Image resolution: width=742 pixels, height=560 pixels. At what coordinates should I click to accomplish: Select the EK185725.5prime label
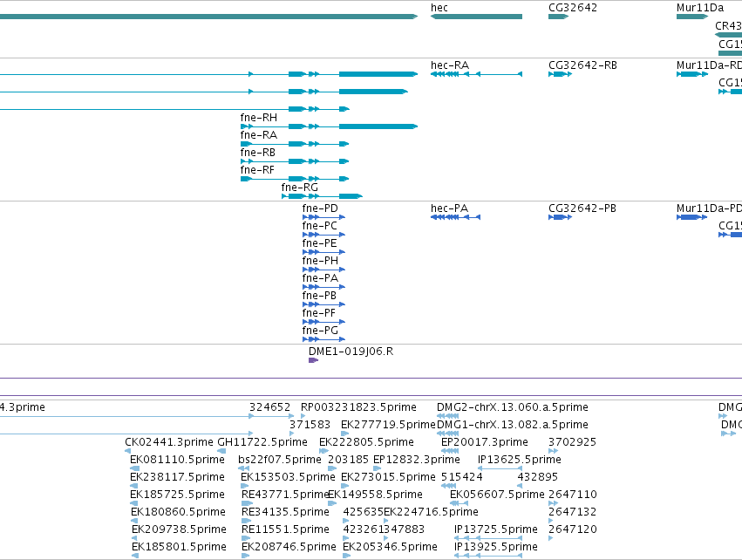coord(177,495)
